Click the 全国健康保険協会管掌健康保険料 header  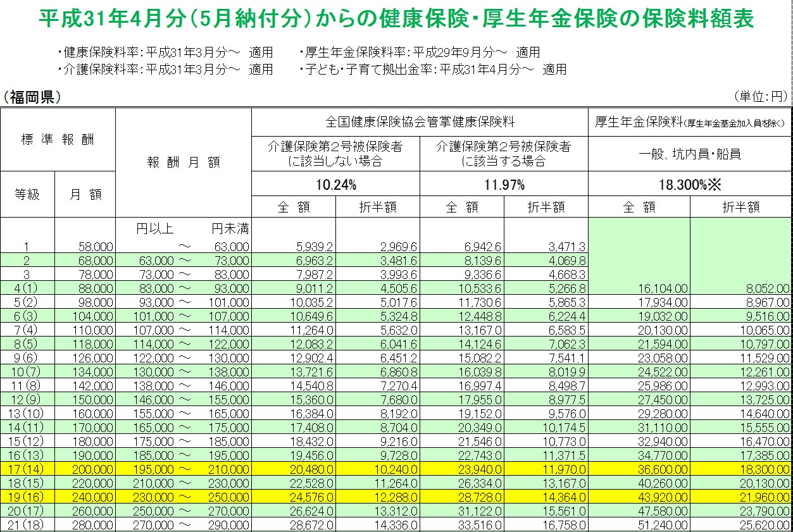420,123
